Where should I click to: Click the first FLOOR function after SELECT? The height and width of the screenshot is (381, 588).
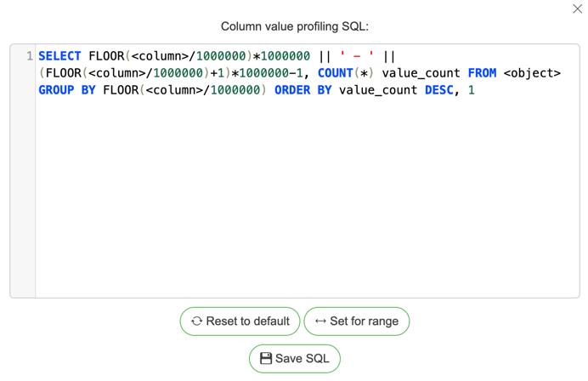pos(106,56)
